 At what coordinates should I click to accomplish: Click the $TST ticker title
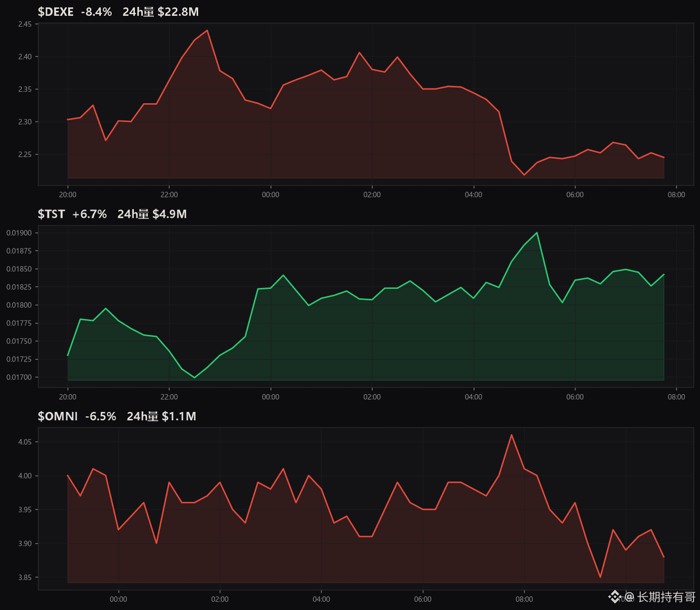[x=51, y=214]
